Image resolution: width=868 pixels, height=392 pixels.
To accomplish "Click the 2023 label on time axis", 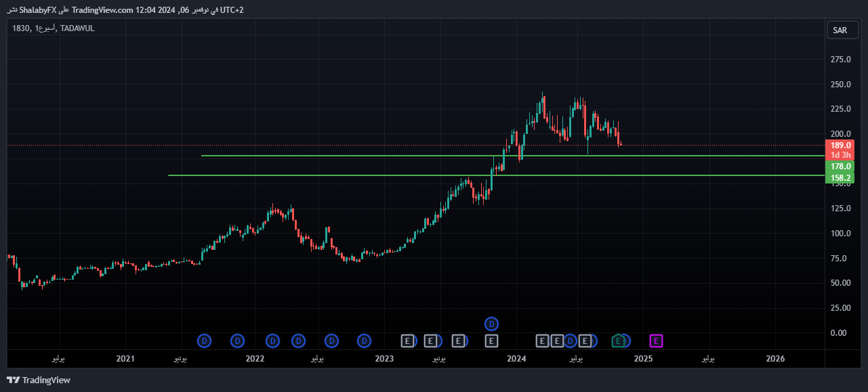I will pos(384,359).
